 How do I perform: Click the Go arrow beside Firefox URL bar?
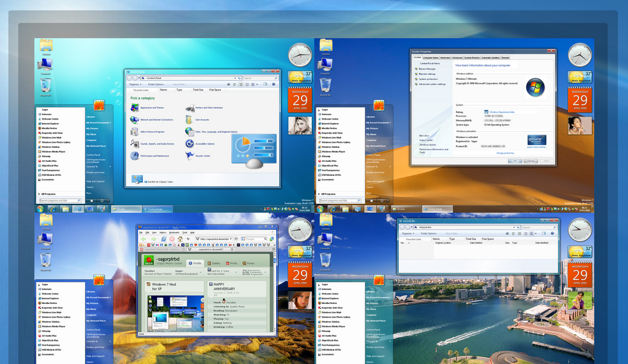click(x=236, y=239)
